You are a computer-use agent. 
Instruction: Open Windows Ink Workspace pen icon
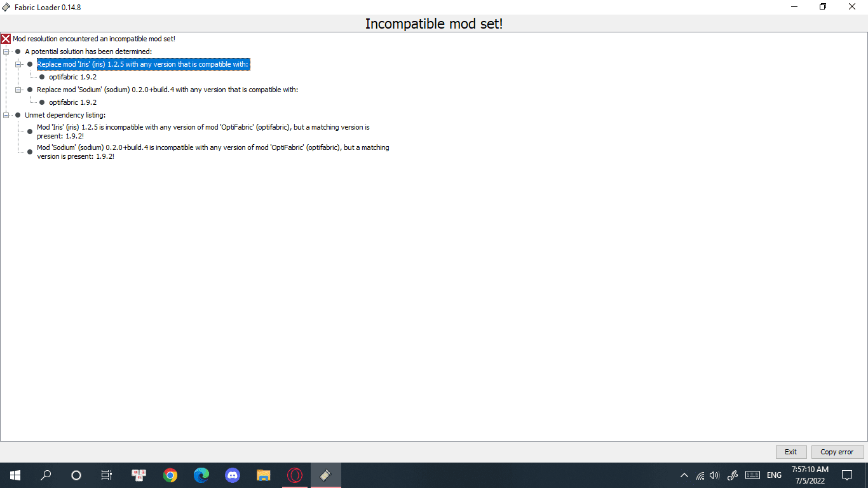[732, 475]
